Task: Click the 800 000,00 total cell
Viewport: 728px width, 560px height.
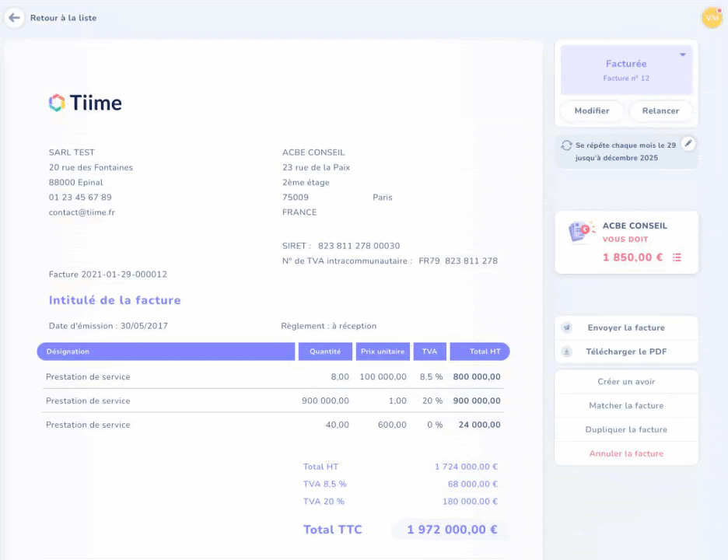Action: click(477, 377)
